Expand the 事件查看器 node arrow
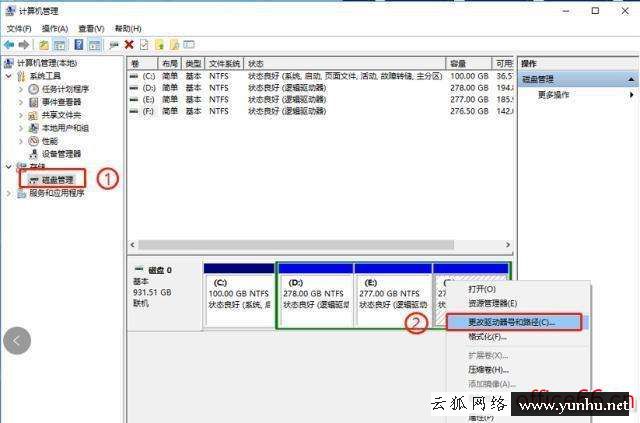 pyautogui.click(x=21, y=102)
